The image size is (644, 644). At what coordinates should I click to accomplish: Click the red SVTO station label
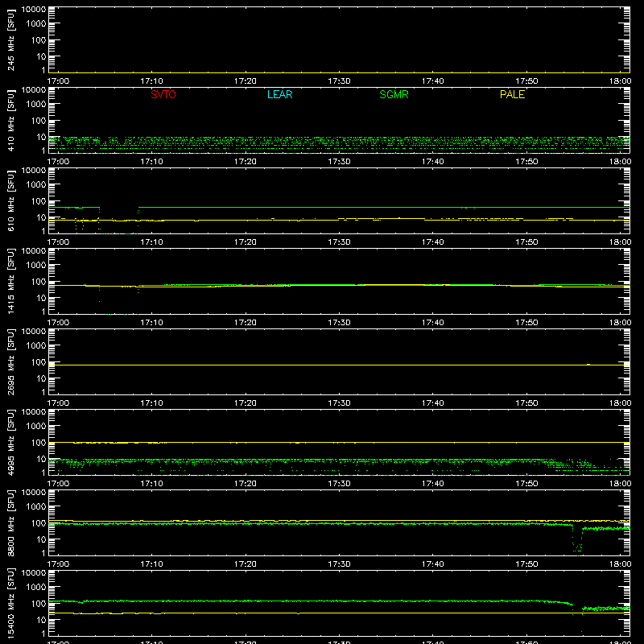click(163, 94)
